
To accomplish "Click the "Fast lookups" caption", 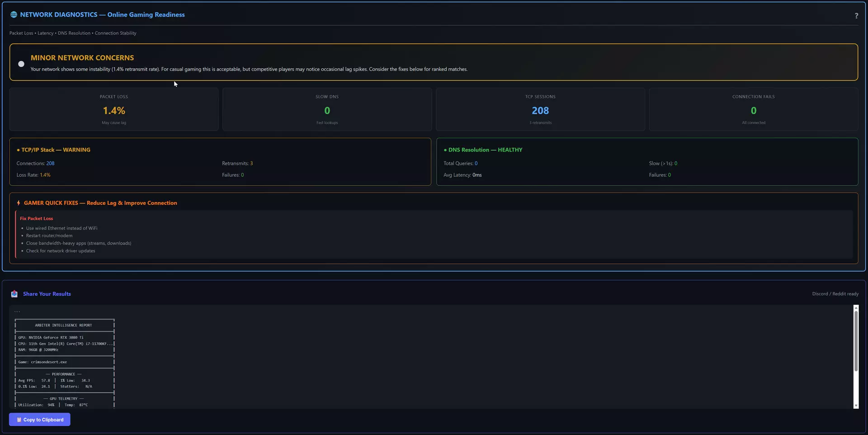I will pos(327,123).
